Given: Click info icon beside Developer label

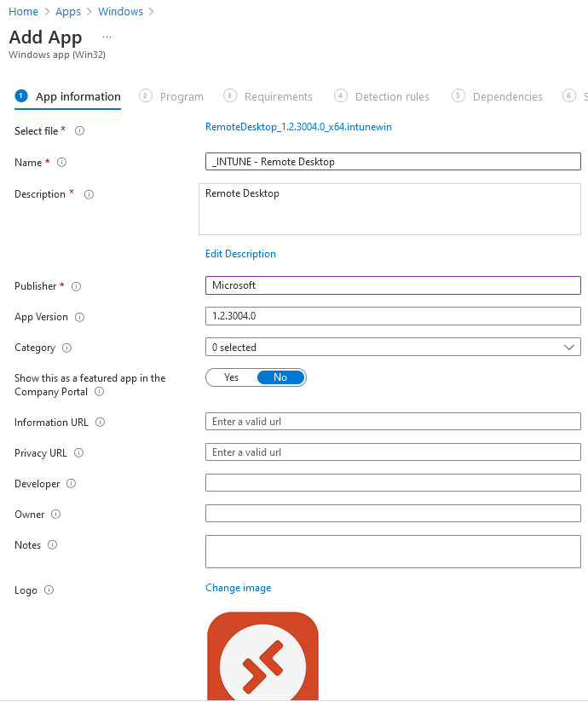Looking at the screenshot, I should (x=72, y=484).
